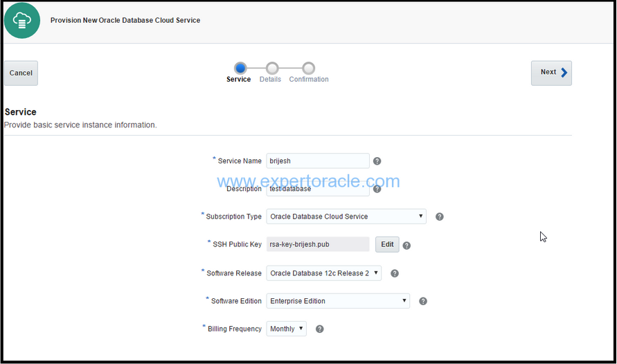
Task: Click the 'Service Name' field label
Action: coord(240,161)
